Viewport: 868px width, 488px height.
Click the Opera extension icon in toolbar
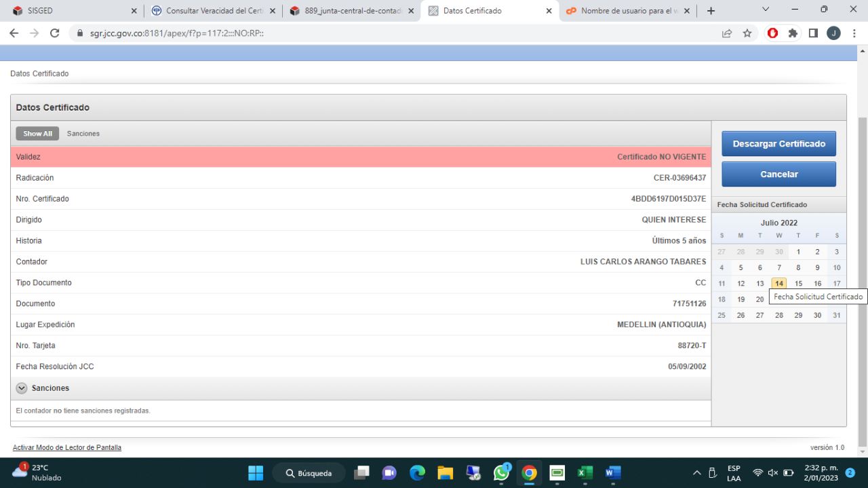click(x=772, y=33)
